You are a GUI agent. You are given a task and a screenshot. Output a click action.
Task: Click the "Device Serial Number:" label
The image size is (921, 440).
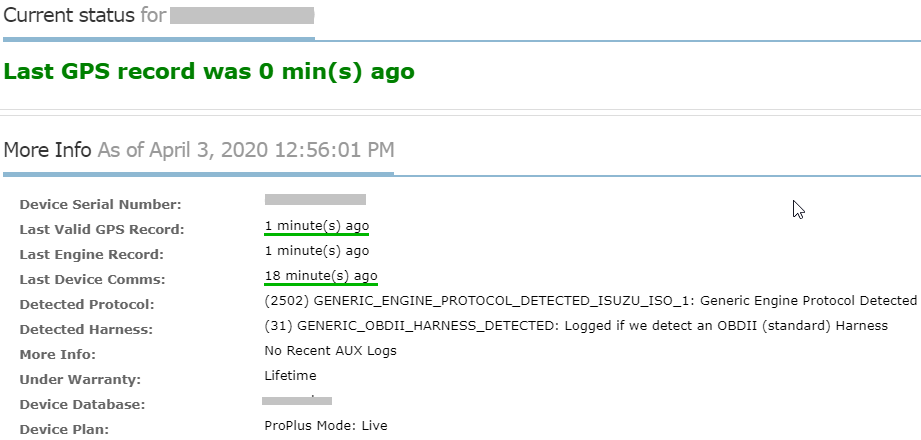click(x=100, y=205)
